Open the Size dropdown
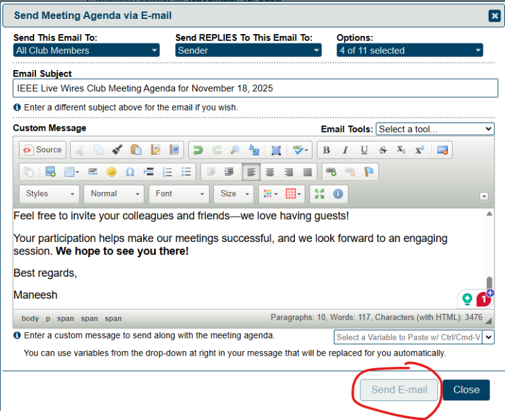 point(234,194)
